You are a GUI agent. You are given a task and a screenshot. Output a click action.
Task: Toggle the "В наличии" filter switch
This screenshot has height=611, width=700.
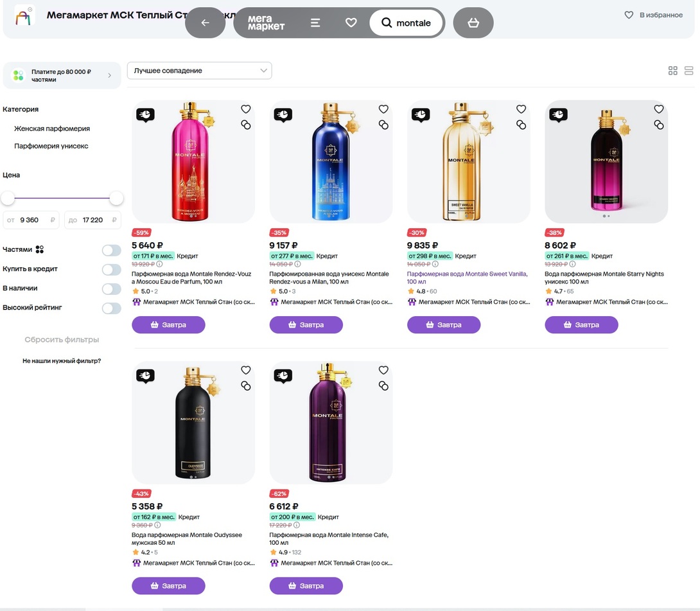111,288
